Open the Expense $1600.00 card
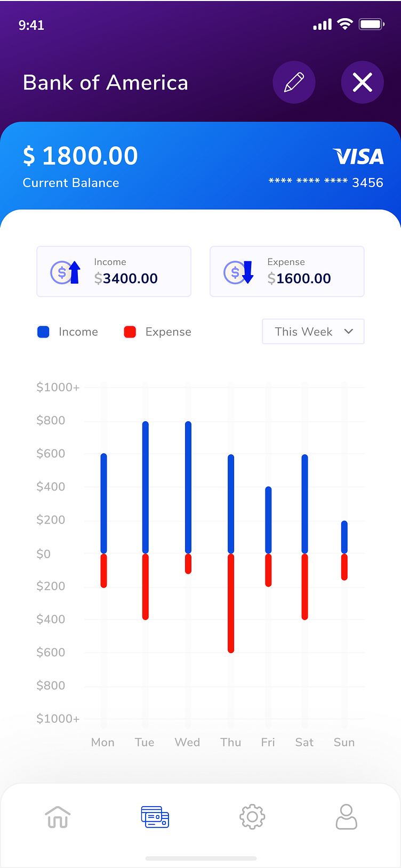Image resolution: width=401 pixels, height=868 pixels. click(287, 271)
